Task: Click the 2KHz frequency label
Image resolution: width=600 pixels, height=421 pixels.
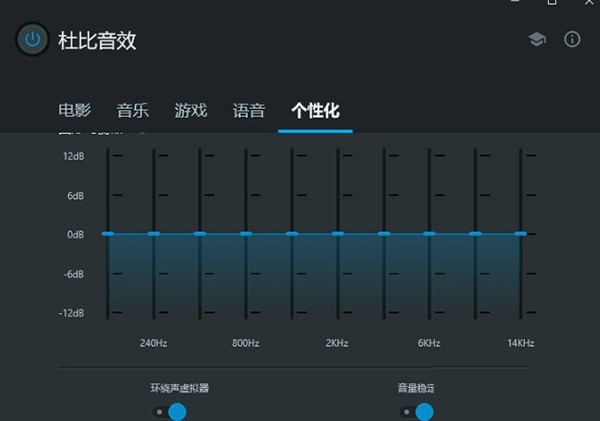Action: point(337,343)
